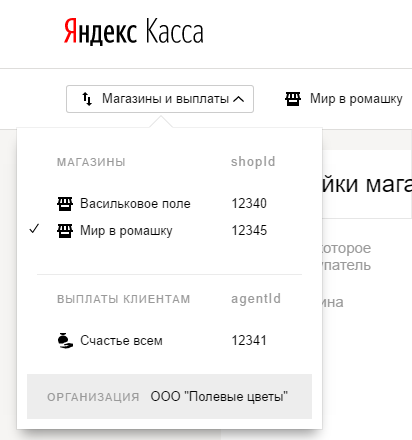Click organization ООО "Полевые цветы"

[x=219, y=397]
